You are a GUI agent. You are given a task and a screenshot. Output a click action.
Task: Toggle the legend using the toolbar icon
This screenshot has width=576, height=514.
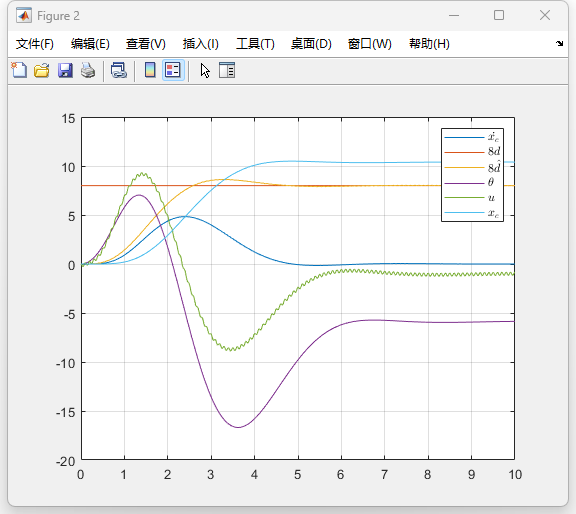click(173, 70)
